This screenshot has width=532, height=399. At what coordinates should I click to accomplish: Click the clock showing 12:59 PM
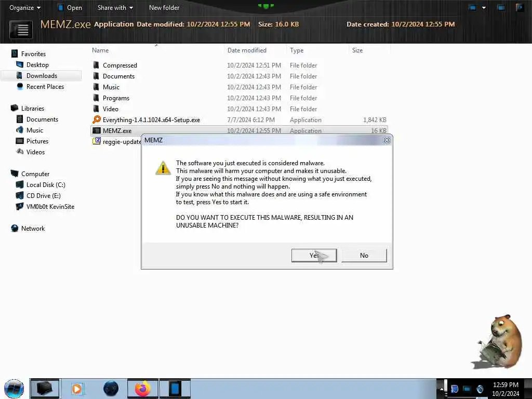(x=506, y=385)
